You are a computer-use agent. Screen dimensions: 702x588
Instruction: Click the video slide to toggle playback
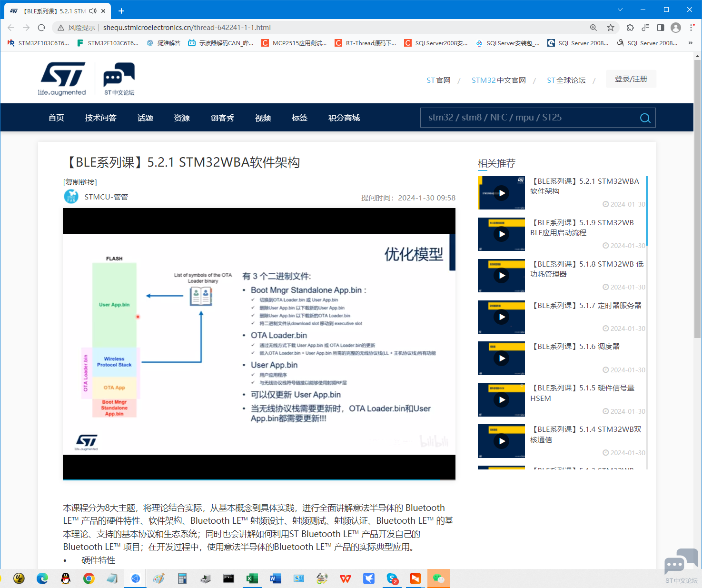(259, 344)
